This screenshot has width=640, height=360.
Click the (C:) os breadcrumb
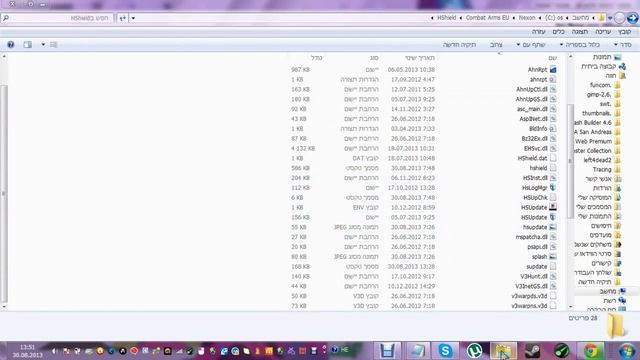click(x=554, y=18)
